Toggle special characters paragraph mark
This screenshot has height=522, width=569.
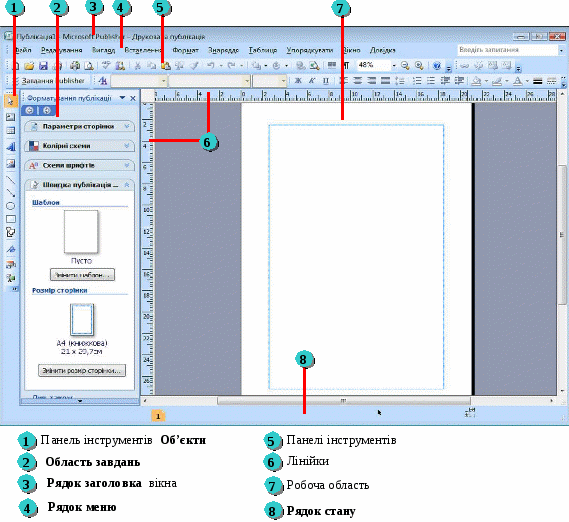tap(346, 65)
